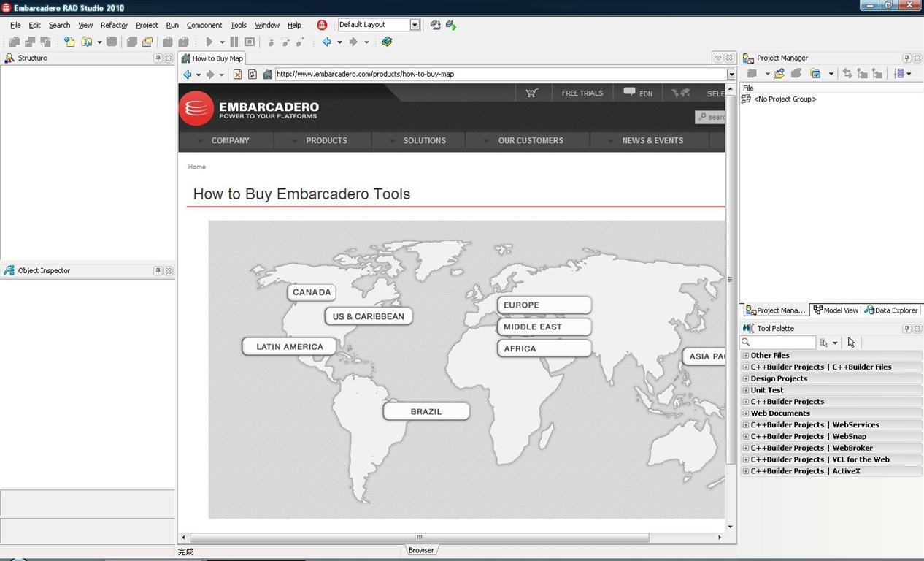
Task: Click the red Embarcadero icon near Help
Action: click(322, 25)
